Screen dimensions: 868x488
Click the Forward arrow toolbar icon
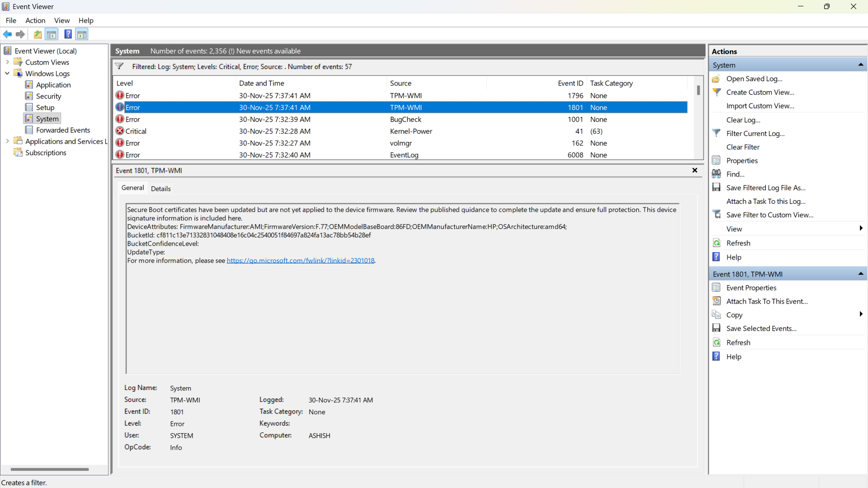pyautogui.click(x=20, y=34)
